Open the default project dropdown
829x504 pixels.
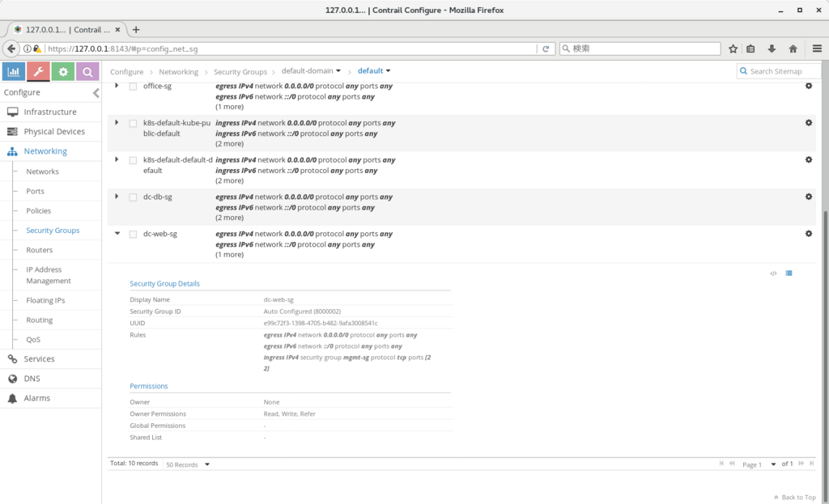coord(374,71)
